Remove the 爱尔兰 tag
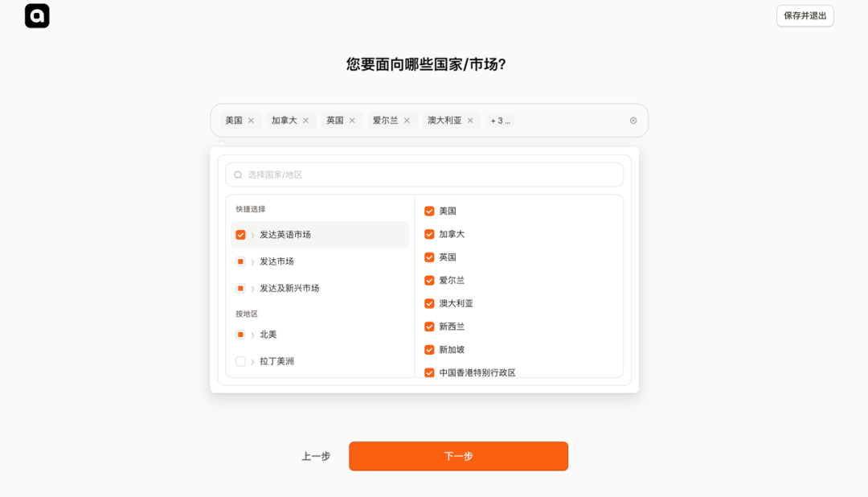 click(x=407, y=121)
